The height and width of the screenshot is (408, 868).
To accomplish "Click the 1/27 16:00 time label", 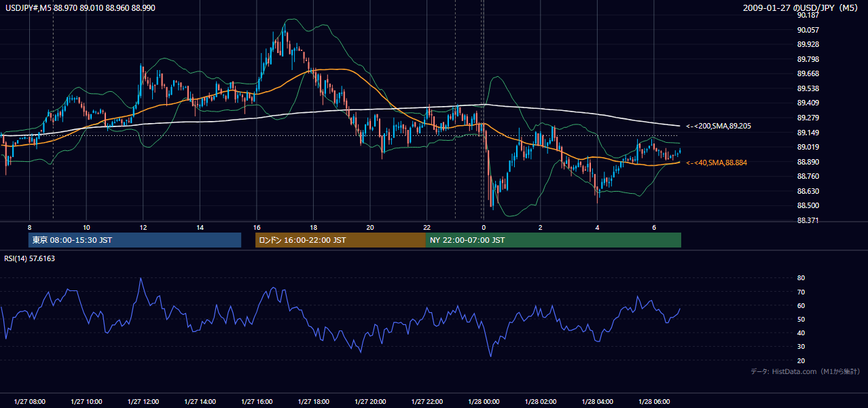I will coord(256,402).
